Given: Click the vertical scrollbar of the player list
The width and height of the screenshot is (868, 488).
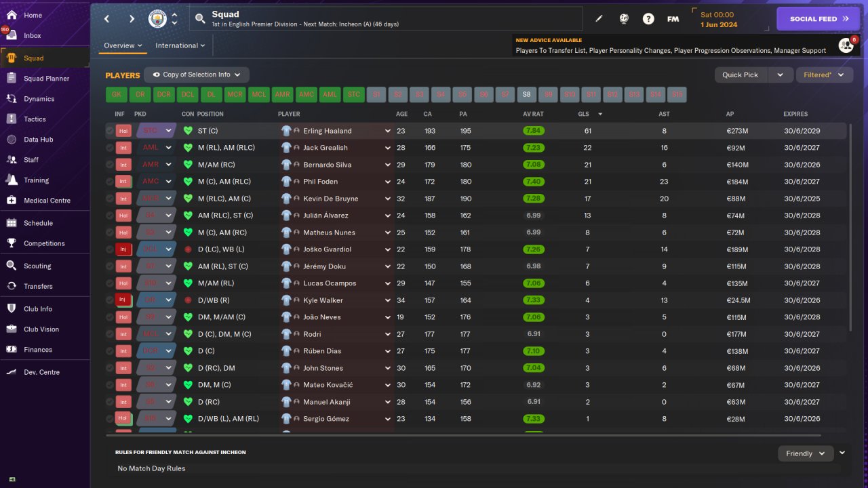Looking at the screenshot, I should (x=850, y=227).
